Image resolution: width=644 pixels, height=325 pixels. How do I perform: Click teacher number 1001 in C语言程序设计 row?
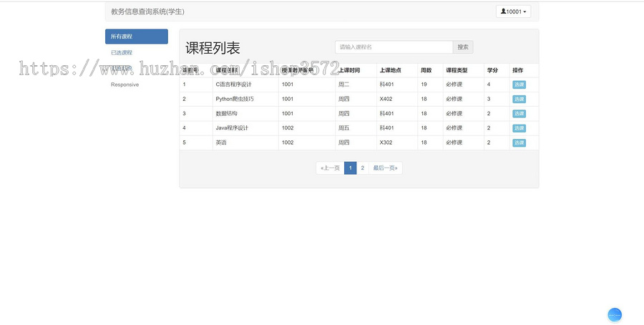point(288,84)
